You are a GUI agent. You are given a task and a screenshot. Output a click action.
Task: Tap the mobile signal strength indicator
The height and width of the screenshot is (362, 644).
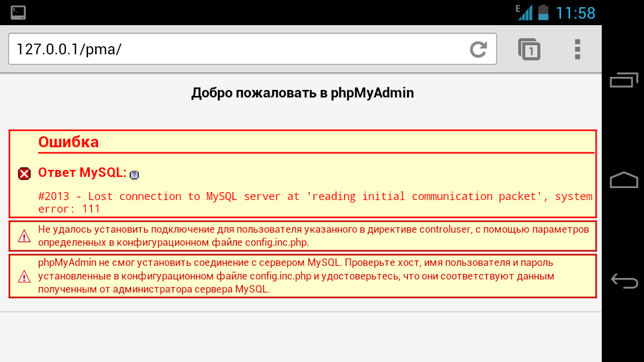coord(524,12)
